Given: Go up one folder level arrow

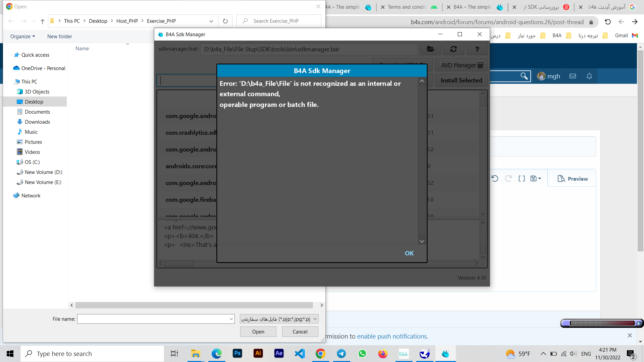Looking at the screenshot, I should pos(43,21).
